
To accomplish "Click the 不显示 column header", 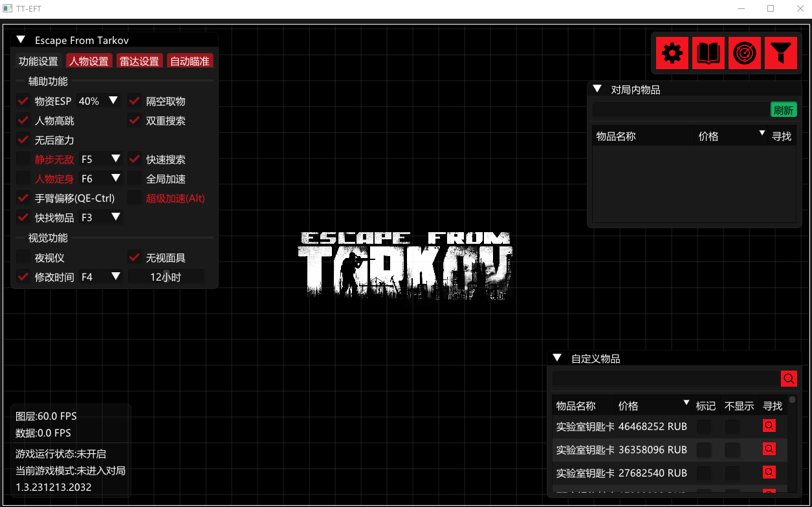I will pyautogui.click(x=739, y=405).
